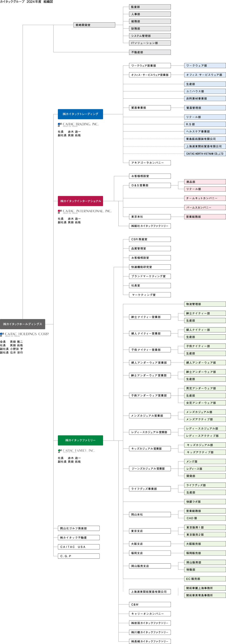Select the オフィス・サービスウェア営業部 box
Screen dimensions: 226x644
(150, 75)
